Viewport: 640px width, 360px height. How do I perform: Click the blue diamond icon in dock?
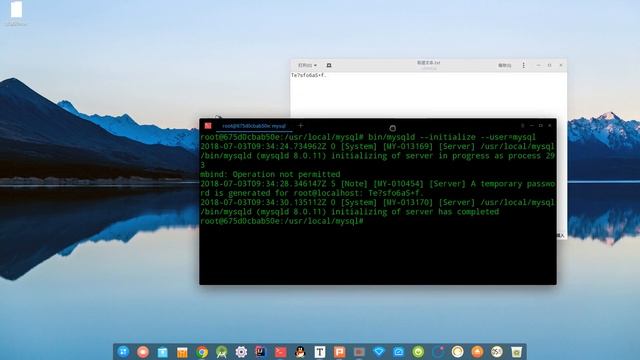pos(379,352)
